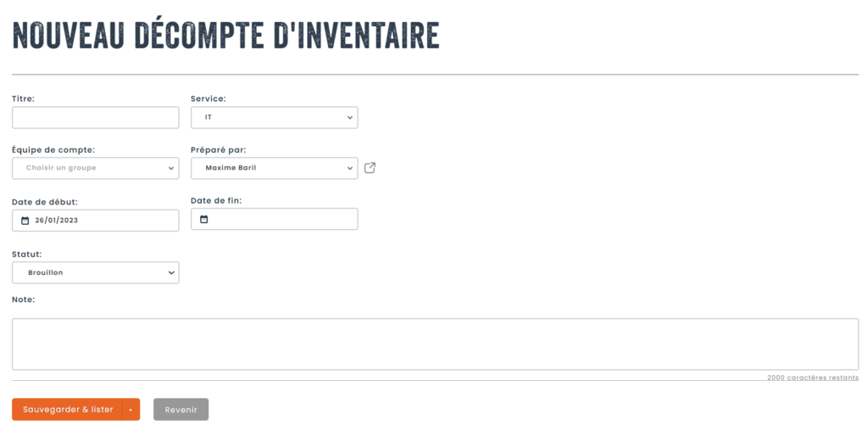Open the Statut dropdown showing Brouillon

click(95, 272)
